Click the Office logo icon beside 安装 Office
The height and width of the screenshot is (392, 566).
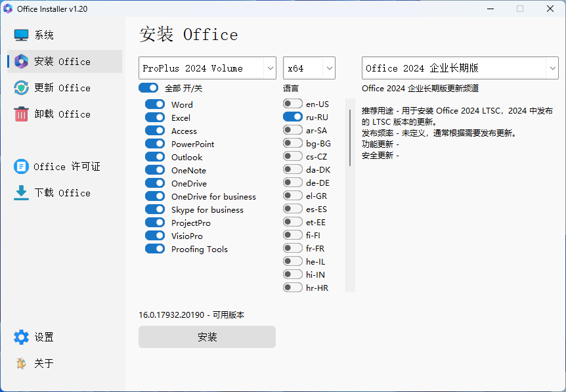point(21,61)
